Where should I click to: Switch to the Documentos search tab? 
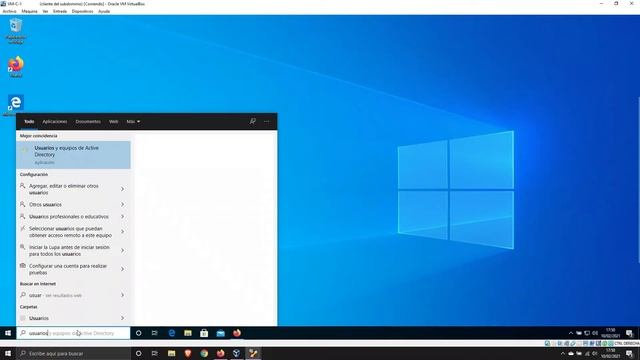point(88,122)
